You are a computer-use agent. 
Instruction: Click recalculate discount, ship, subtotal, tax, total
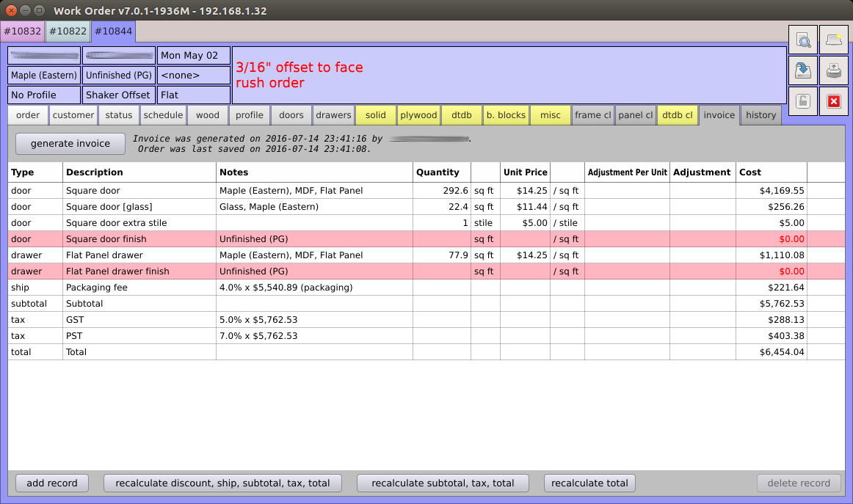click(x=223, y=483)
